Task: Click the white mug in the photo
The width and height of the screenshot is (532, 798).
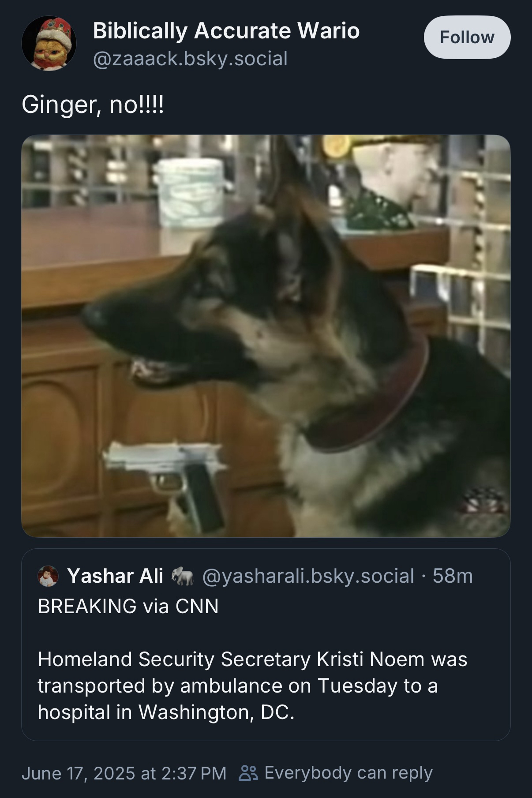Action: [x=191, y=192]
